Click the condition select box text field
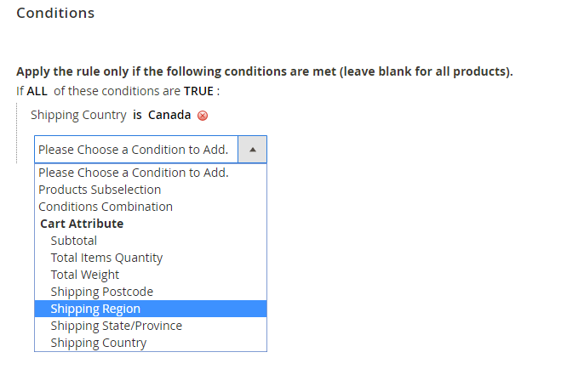 tap(135, 150)
